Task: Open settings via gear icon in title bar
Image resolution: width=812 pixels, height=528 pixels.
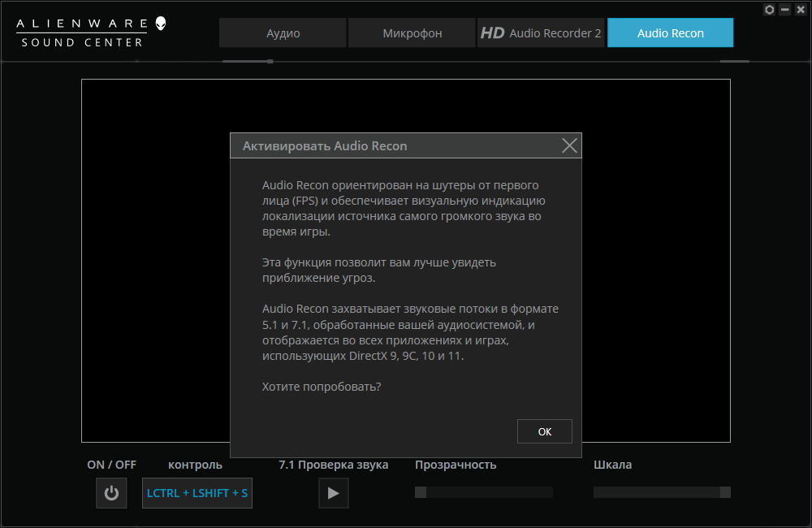Action: [769, 9]
